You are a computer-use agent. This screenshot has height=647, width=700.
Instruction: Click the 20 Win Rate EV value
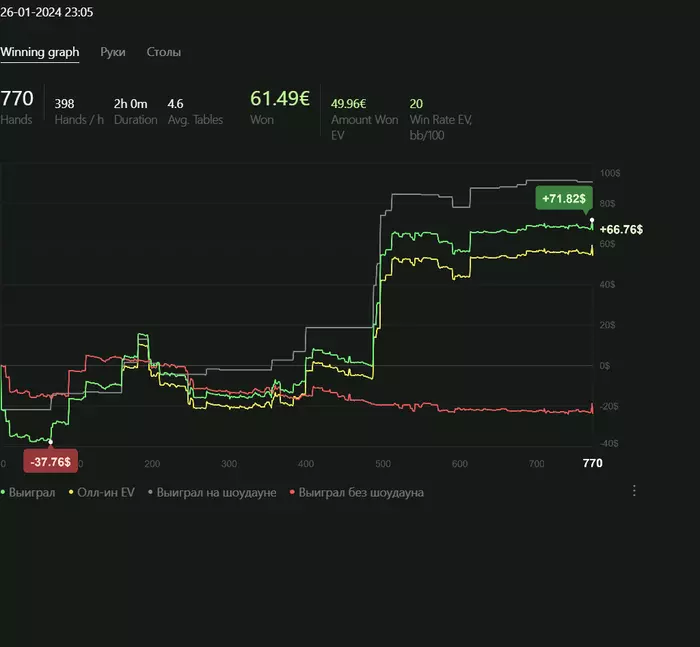coord(416,104)
